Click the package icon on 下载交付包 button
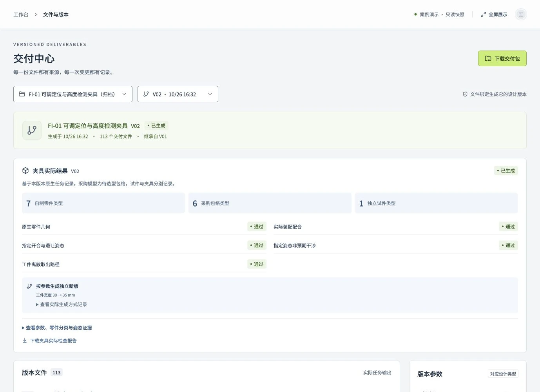Viewport: 540px width, 392px height. point(488,58)
